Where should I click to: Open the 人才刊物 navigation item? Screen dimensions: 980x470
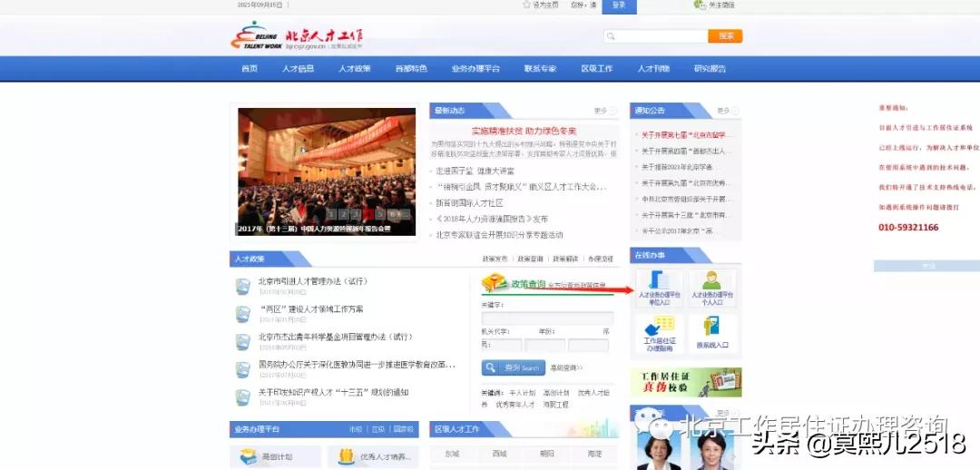(653, 69)
